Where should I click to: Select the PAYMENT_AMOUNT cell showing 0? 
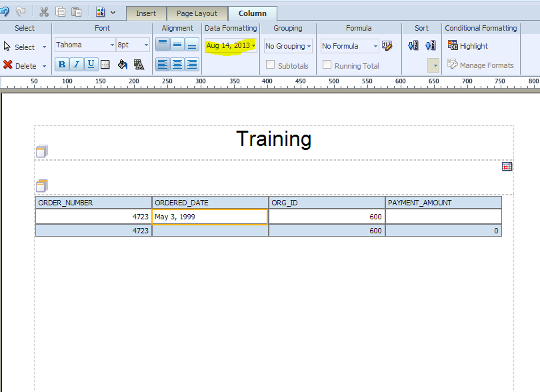[x=443, y=231]
